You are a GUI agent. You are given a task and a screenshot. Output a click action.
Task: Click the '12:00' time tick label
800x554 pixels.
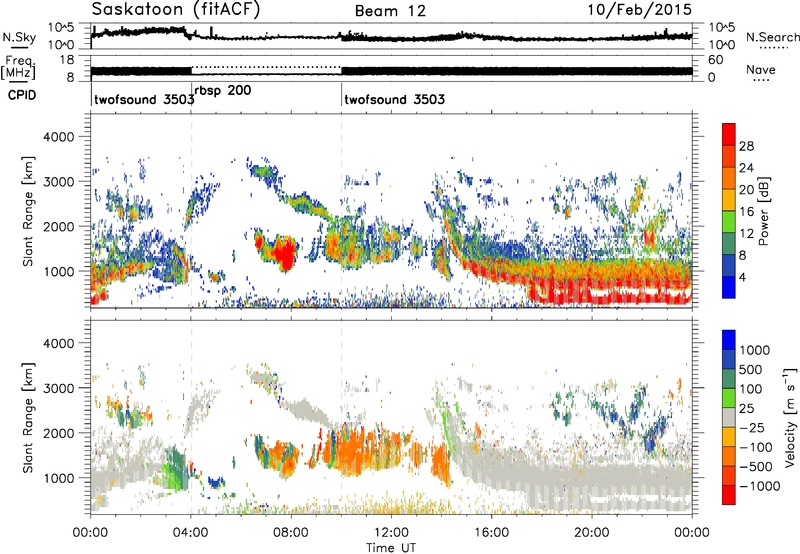point(391,533)
